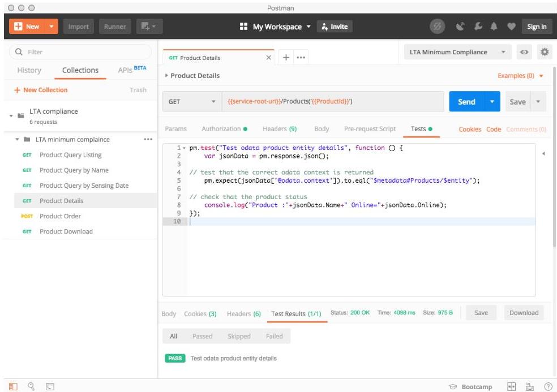Screen dimensions: 557x392
Task: Open the Postman console icon
Action: point(50,387)
